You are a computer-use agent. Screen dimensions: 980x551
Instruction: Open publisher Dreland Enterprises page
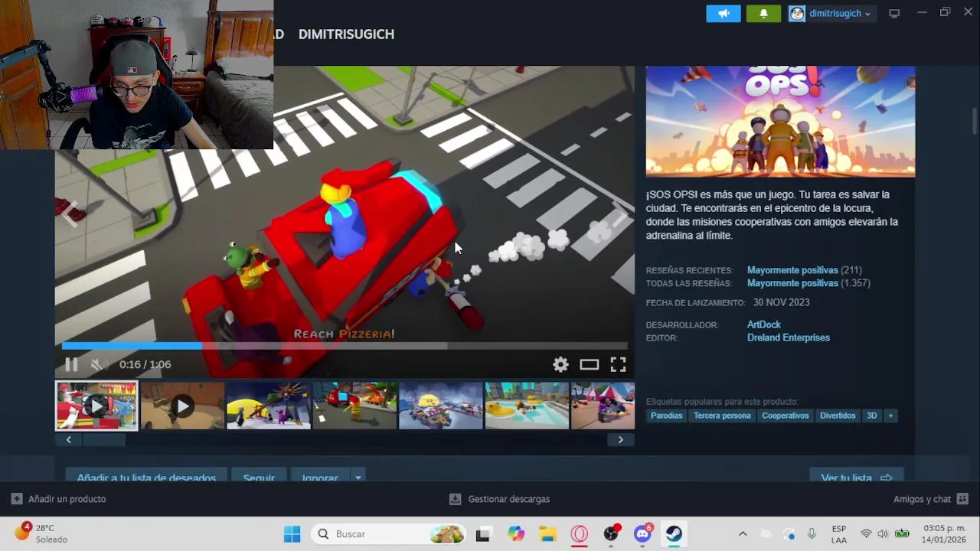tap(789, 337)
